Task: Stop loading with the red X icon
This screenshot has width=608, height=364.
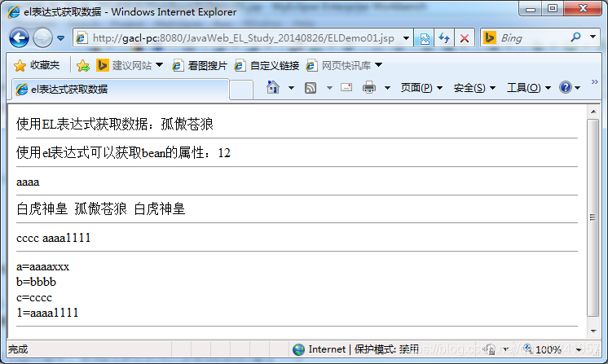Action: pyautogui.click(x=465, y=38)
